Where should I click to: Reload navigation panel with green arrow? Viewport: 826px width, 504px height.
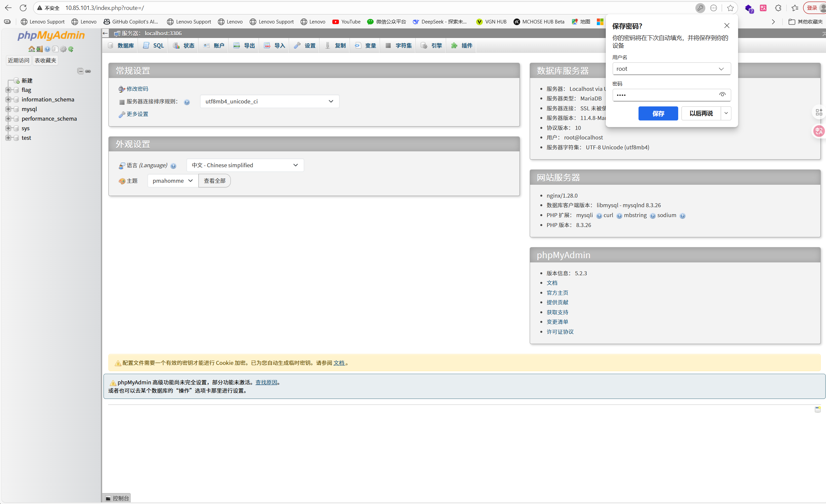point(71,49)
